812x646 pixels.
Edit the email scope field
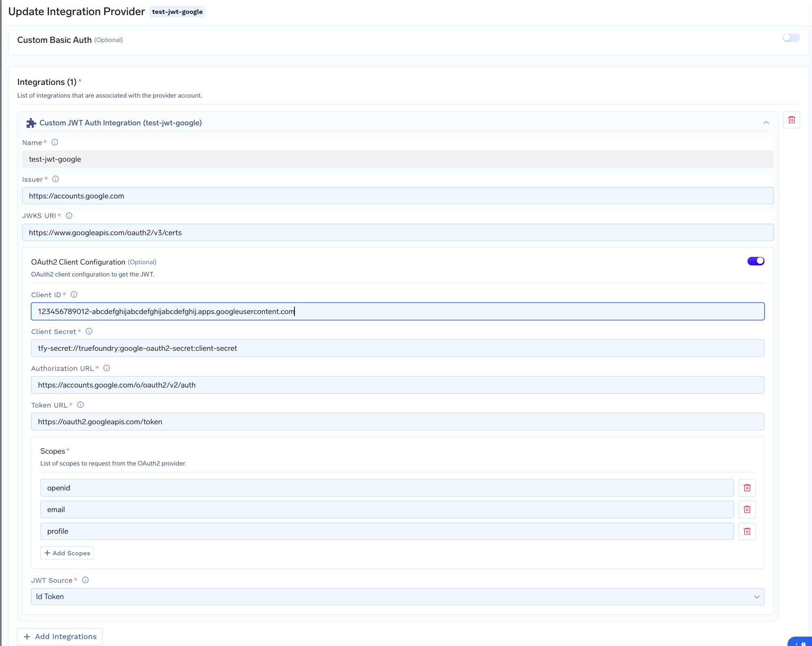387,510
